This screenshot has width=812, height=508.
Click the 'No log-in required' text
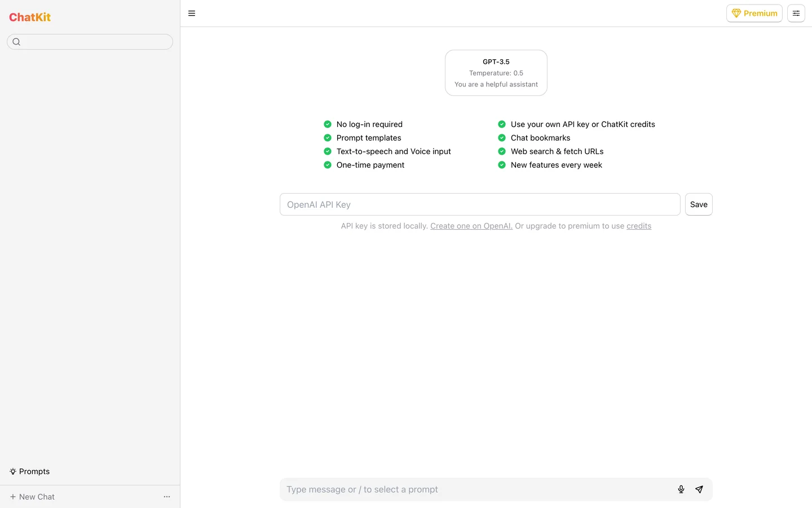(369, 124)
